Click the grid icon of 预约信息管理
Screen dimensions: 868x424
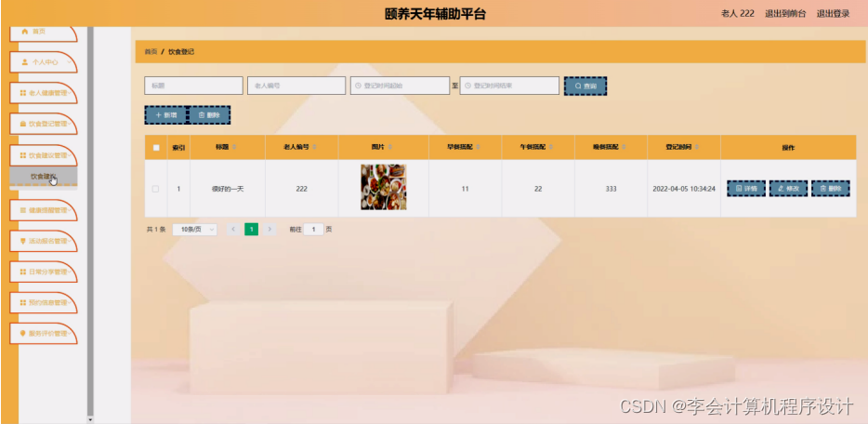pos(23,303)
